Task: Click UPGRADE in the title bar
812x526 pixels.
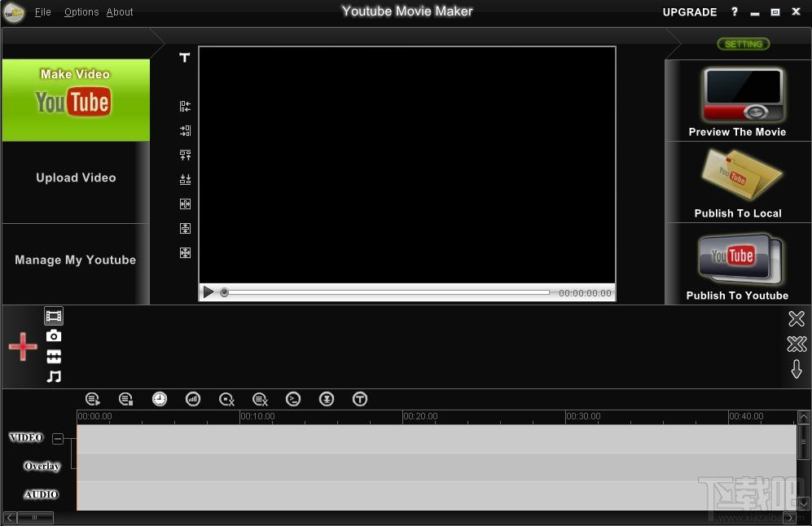Action: [x=689, y=12]
